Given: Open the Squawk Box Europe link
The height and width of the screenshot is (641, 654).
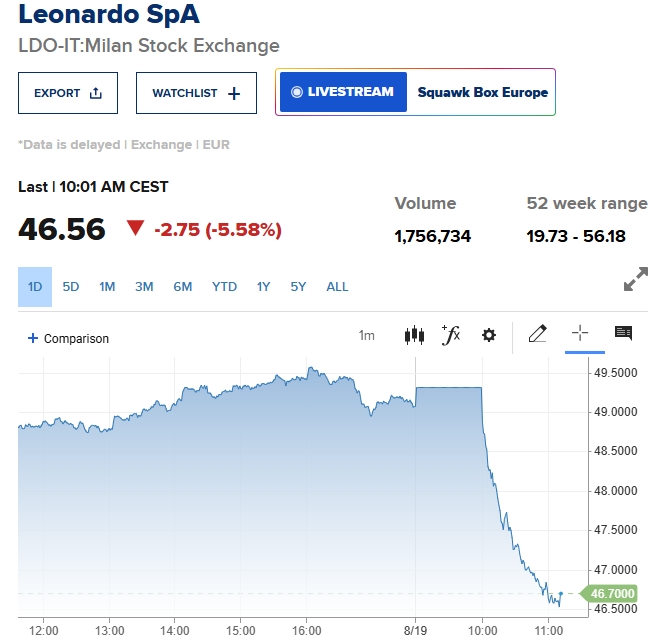Looking at the screenshot, I should pyautogui.click(x=482, y=92).
